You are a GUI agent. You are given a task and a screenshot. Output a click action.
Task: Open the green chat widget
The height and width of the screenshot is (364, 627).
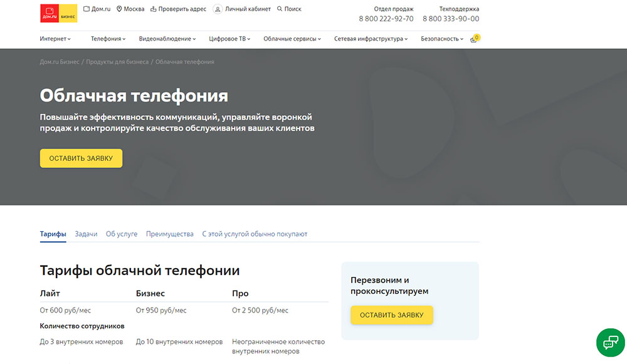(610, 342)
